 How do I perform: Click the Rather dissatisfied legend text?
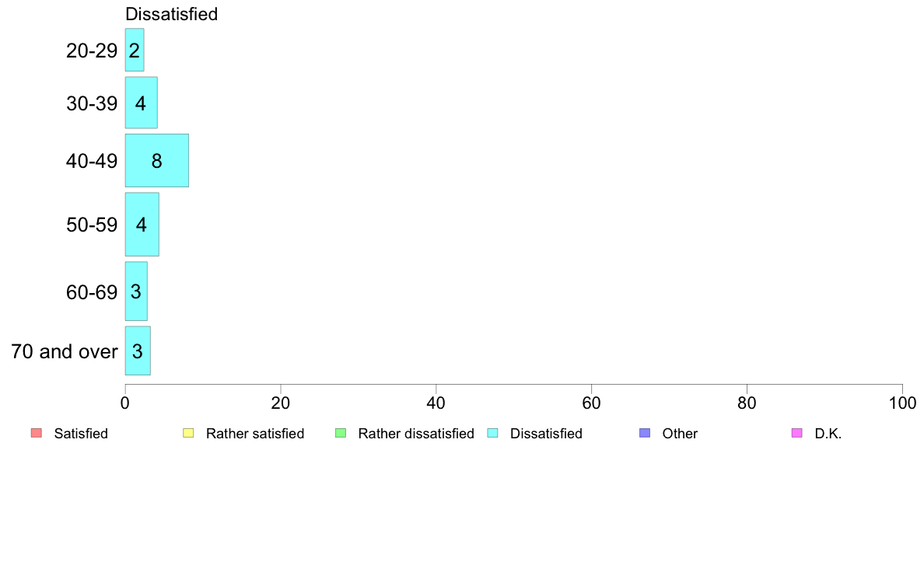click(x=416, y=434)
